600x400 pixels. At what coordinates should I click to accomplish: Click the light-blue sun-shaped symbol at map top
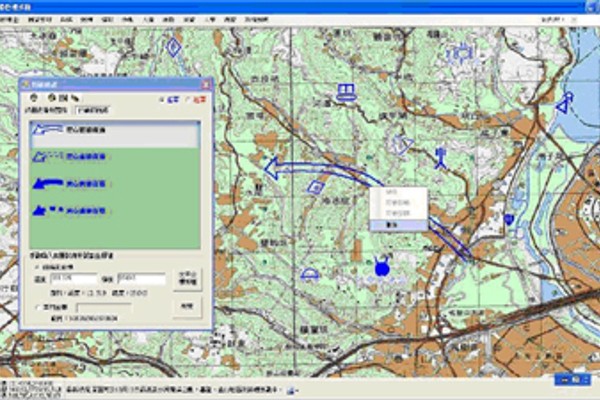coord(462,54)
